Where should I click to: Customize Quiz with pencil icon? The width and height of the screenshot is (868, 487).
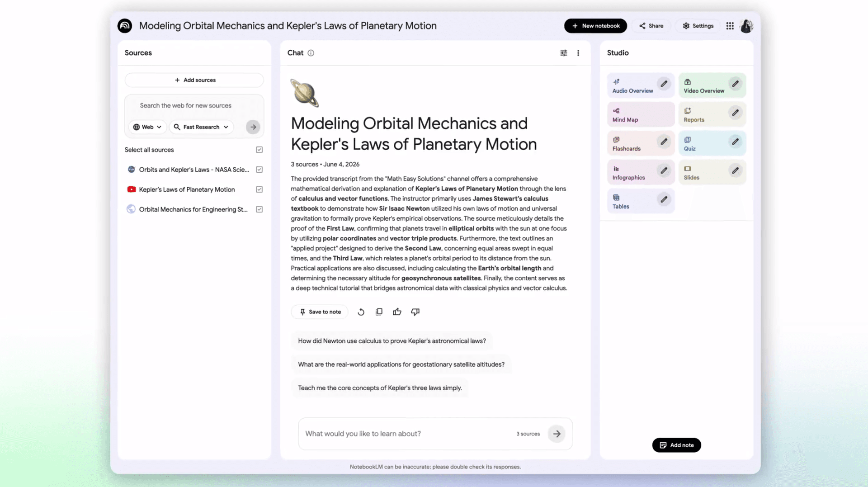pos(736,142)
